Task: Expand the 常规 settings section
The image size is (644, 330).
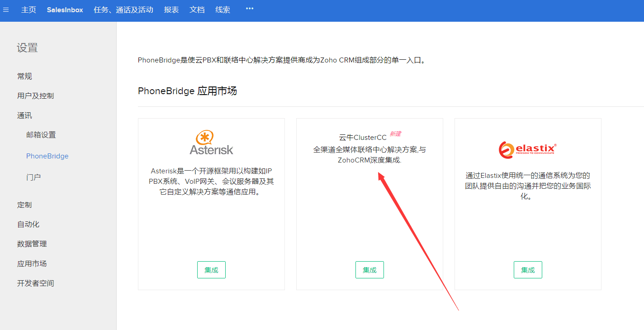Action: tap(25, 77)
